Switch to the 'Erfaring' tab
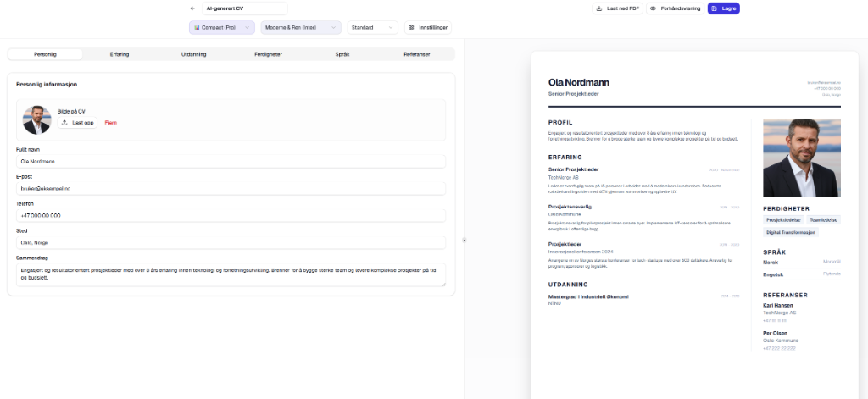The image size is (868, 399). pyautogui.click(x=120, y=54)
